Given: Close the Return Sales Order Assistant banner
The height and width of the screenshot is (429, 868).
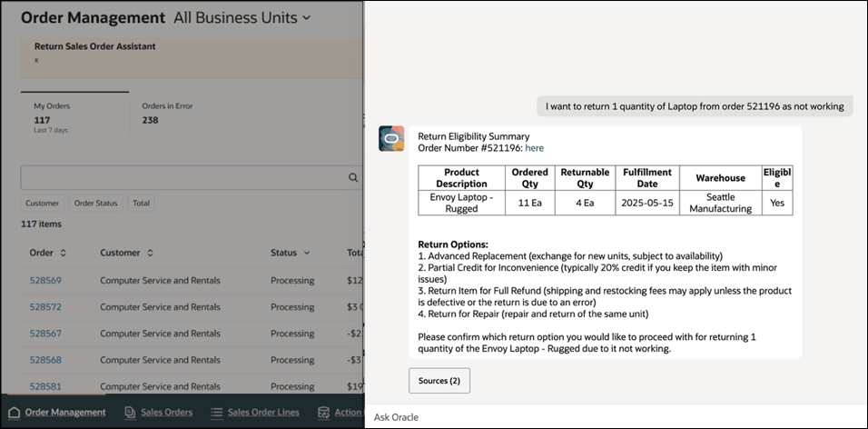Looking at the screenshot, I should click(36, 60).
